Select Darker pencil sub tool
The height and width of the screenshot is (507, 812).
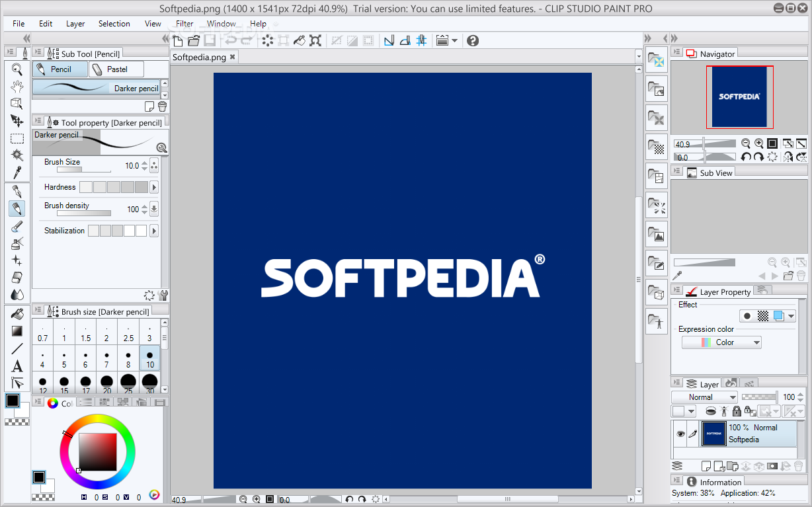[x=97, y=87]
